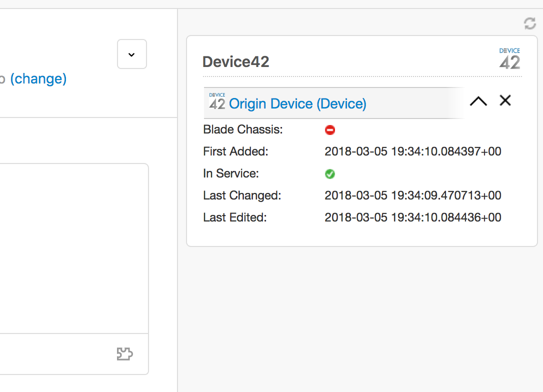This screenshot has height=392, width=543.
Task: Click the puzzle piece apps icon
Action: [124, 354]
